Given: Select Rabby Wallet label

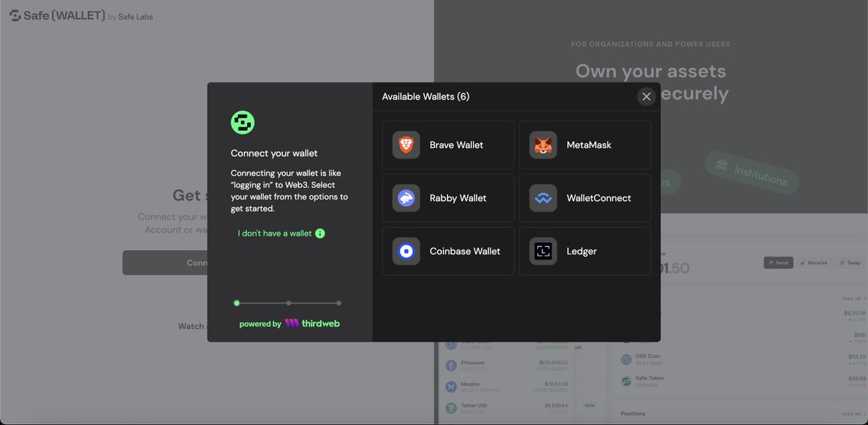Looking at the screenshot, I should point(458,198).
